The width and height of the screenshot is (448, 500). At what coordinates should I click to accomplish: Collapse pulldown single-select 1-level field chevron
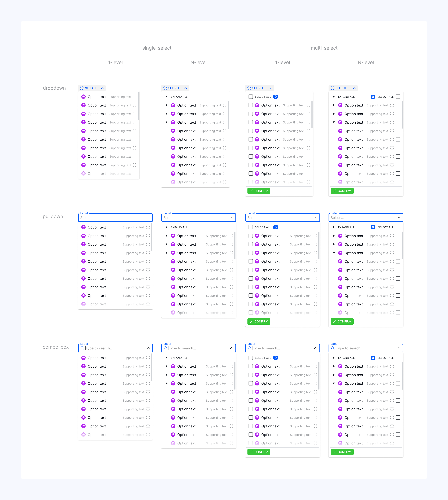click(148, 218)
